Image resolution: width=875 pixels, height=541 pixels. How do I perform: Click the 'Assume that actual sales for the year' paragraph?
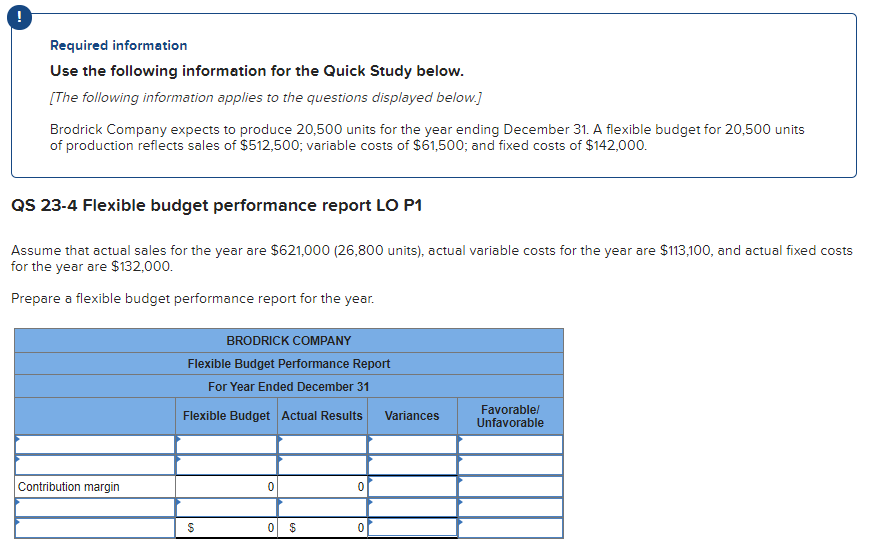431,258
